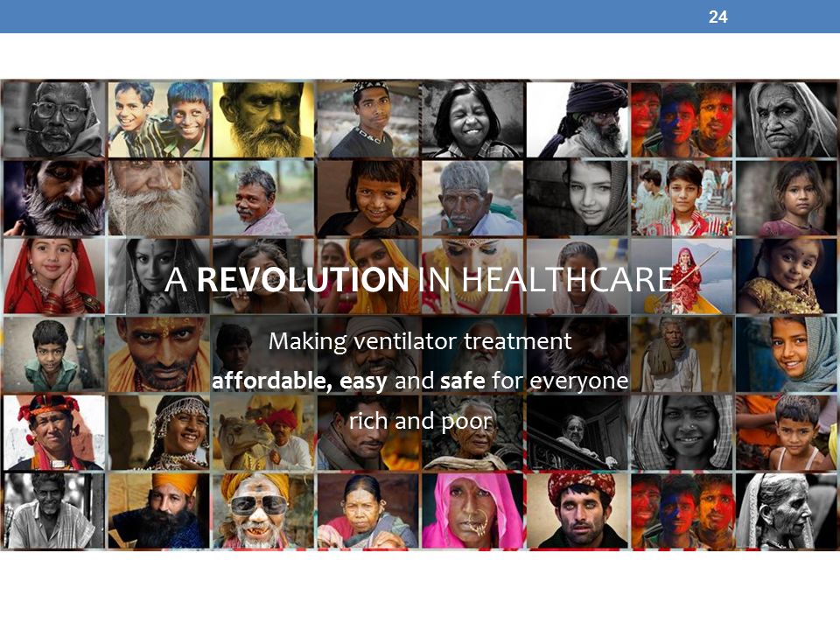Screen dimensions: 840x630
Task: Select smiling girl in grey-green headscarf
Action: pos(787,354)
